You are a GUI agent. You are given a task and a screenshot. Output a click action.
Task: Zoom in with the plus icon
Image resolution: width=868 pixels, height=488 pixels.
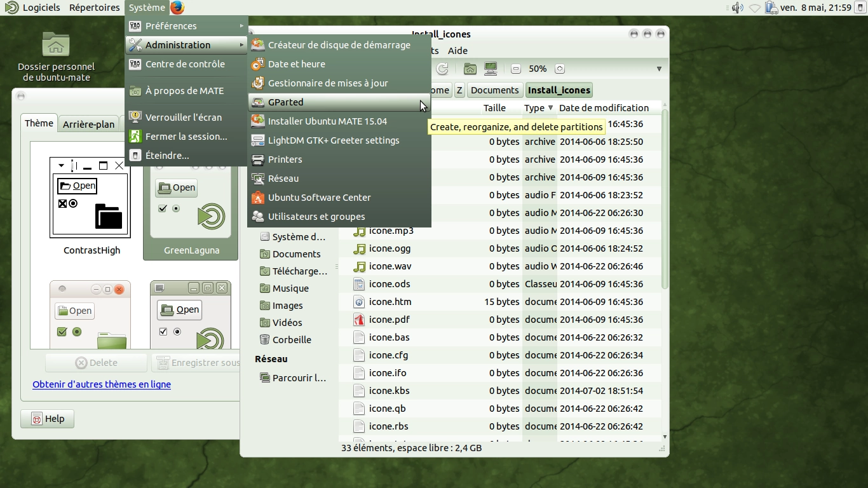click(559, 69)
